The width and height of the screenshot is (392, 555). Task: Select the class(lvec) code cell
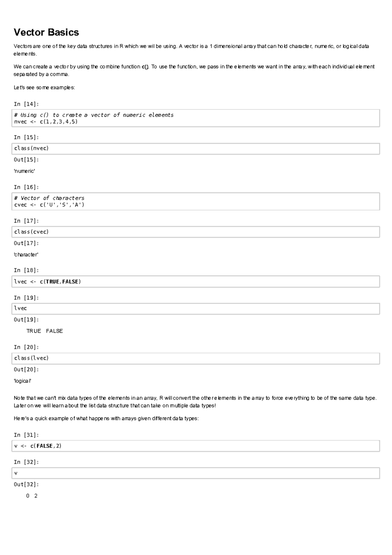[195, 358]
